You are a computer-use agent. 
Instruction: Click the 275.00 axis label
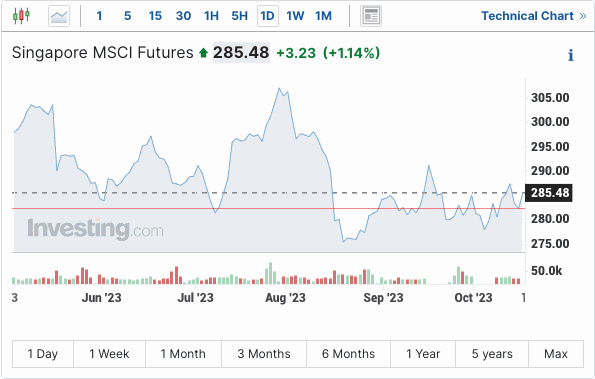pos(550,244)
